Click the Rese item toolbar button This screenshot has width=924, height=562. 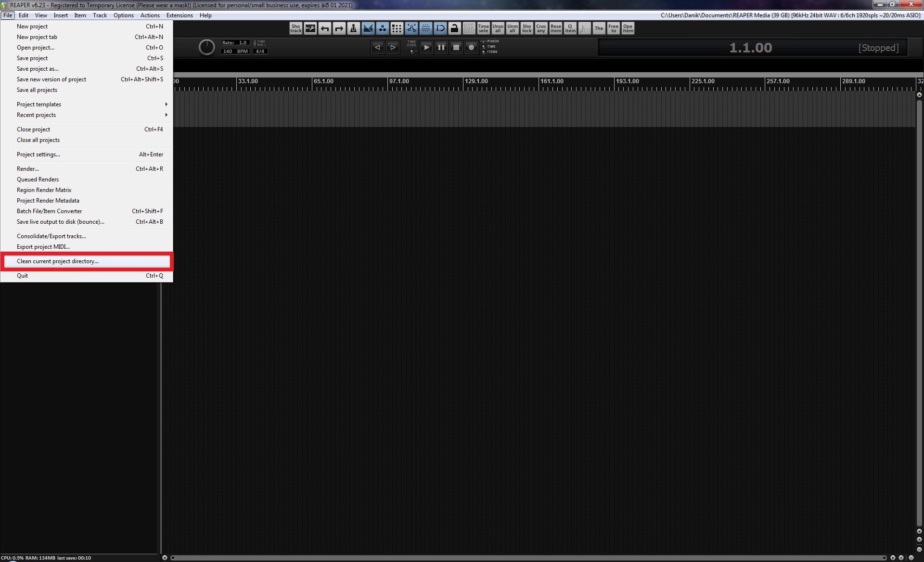(555, 28)
